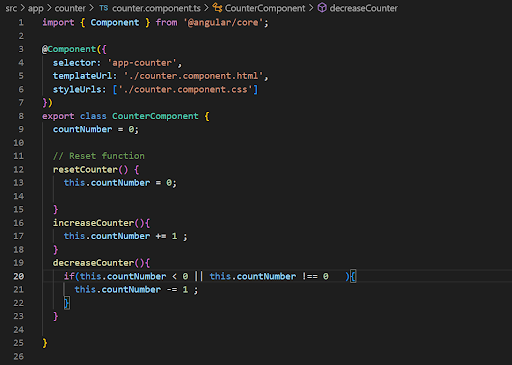Click the highlighted closing brace on line 22
512x365 pixels.
[67, 303]
